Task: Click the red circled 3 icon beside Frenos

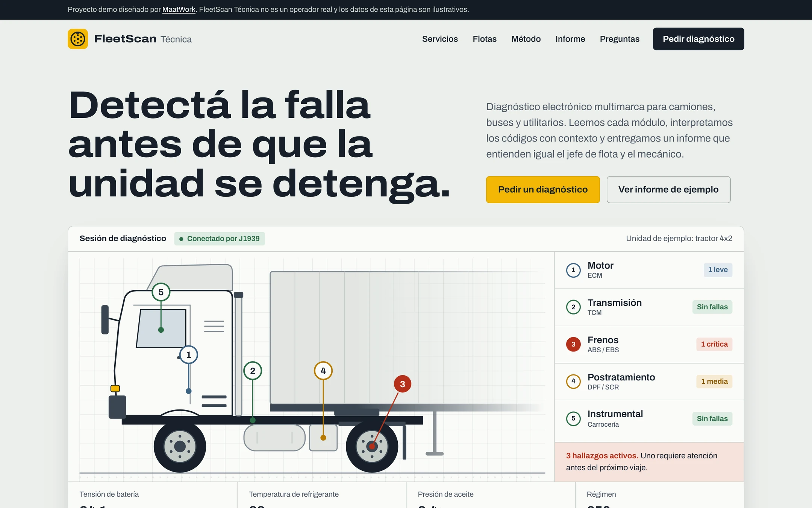Action: coord(573,344)
